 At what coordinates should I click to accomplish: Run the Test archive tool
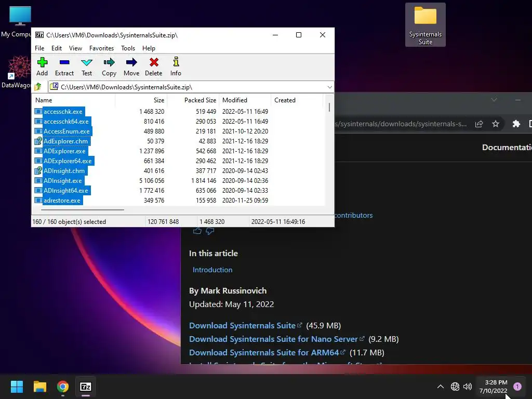[x=87, y=66]
